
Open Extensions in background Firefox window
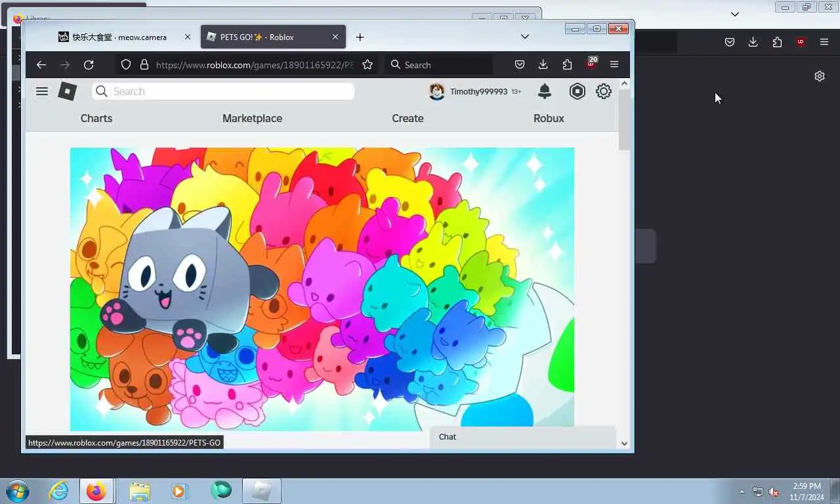pos(777,42)
